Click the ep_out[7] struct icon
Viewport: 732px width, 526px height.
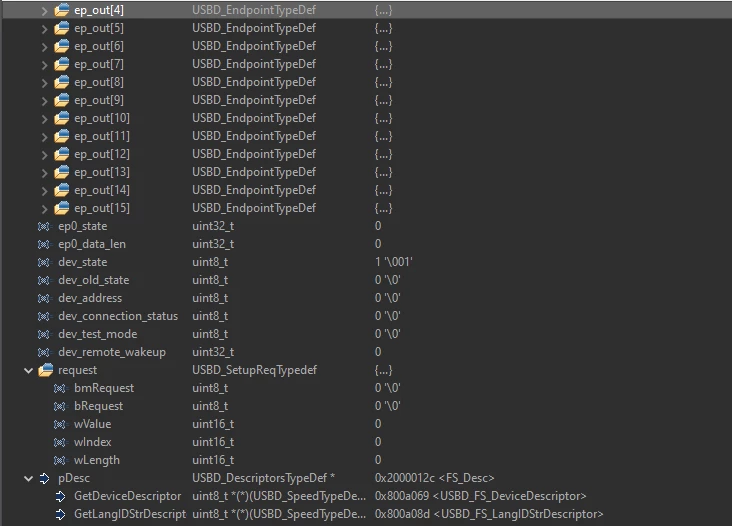tap(62, 64)
